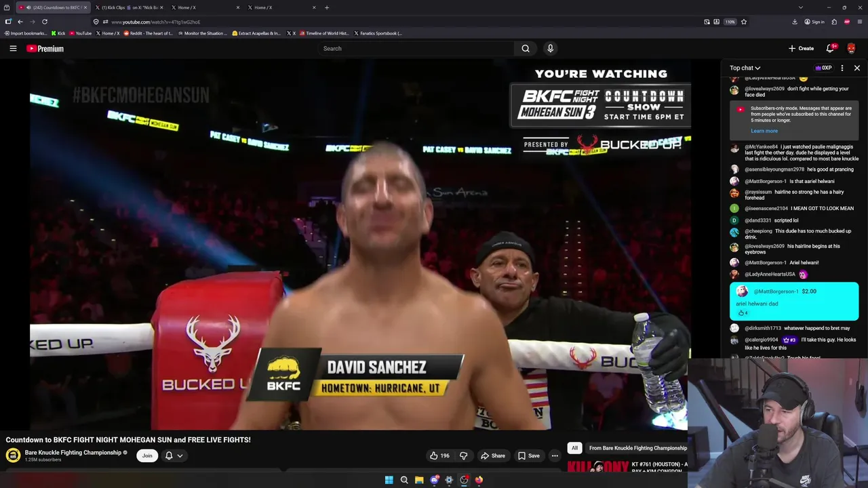The height and width of the screenshot is (488, 868).
Task: Open browser downloads arrow icon
Action: (795, 22)
